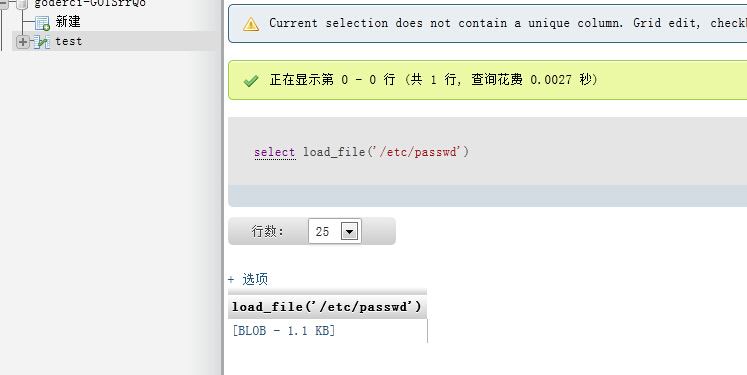Click the green checkmark success icon

click(251, 81)
